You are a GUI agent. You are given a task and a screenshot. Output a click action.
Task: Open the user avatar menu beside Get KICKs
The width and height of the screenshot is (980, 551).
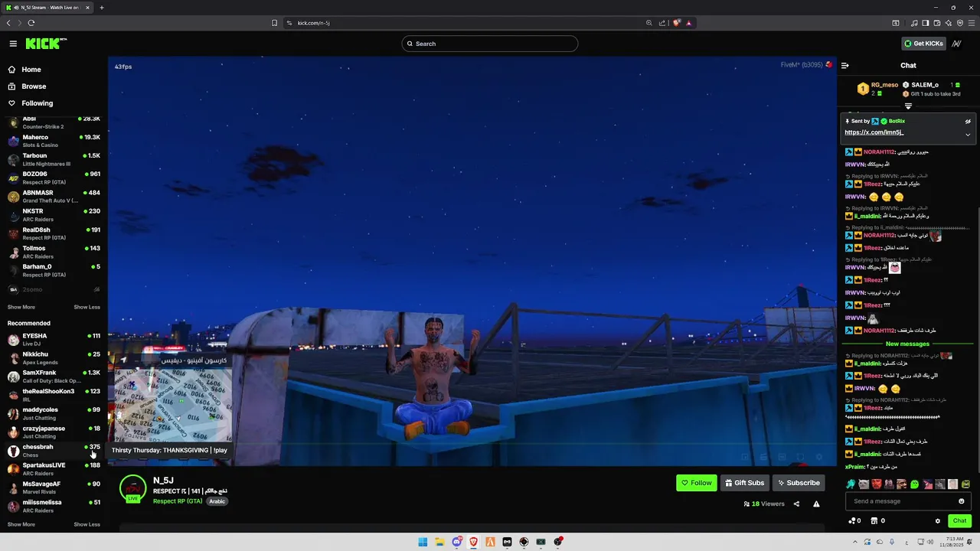point(957,44)
